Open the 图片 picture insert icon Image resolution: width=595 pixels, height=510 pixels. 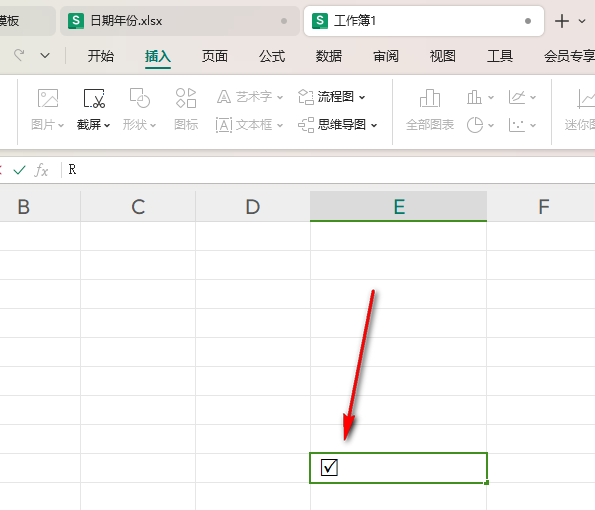[48, 99]
